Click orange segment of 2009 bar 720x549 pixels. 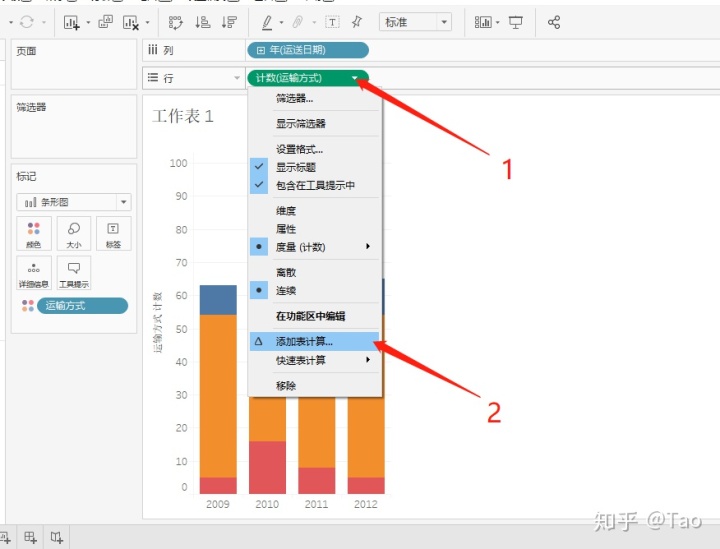(x=218, y=396)
